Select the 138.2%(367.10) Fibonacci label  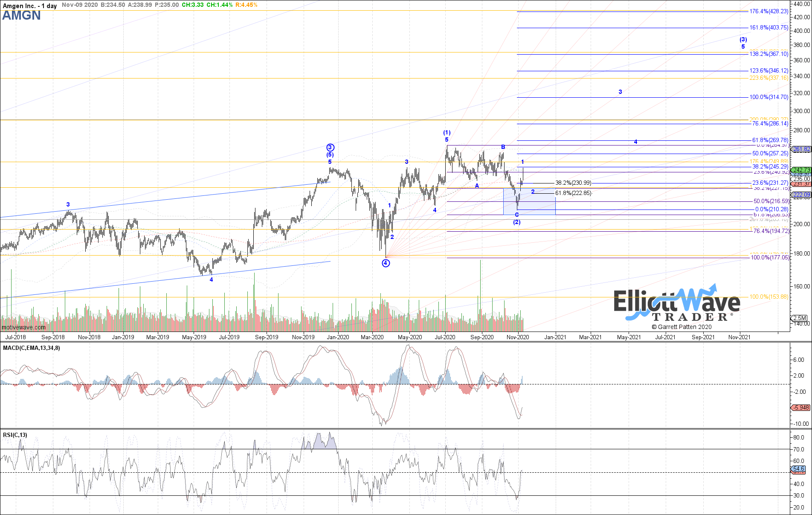coord(769,54)
